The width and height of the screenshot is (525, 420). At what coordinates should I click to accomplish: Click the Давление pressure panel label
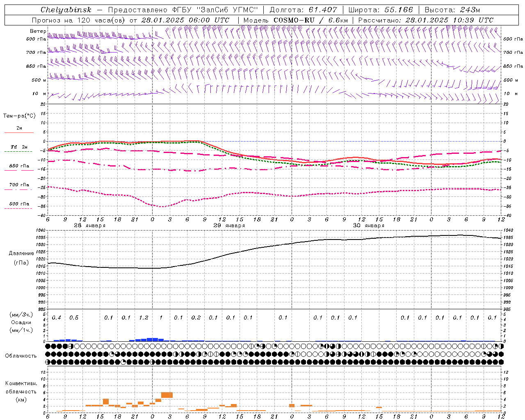click(21, 253)
